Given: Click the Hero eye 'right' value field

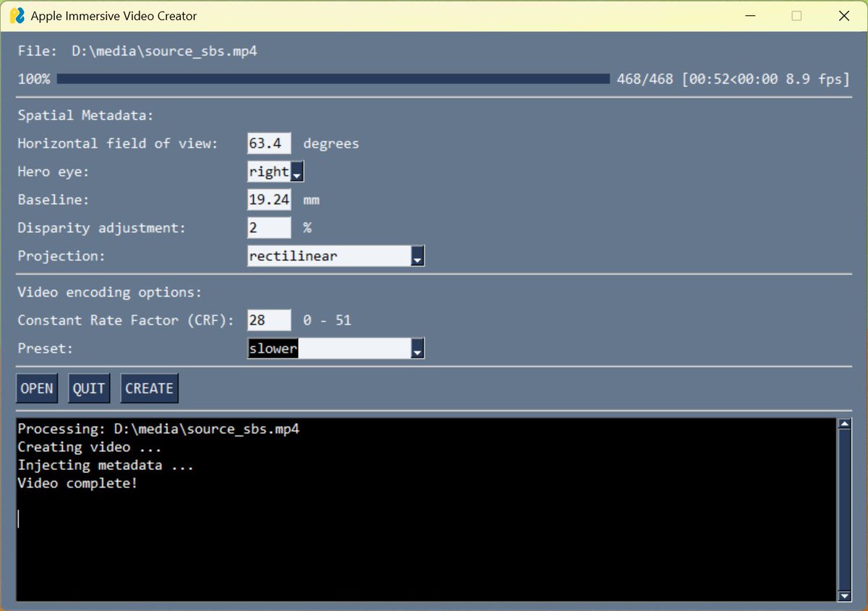Looking at the screenshot, I should pyautogui.click(x=269, y=172).
